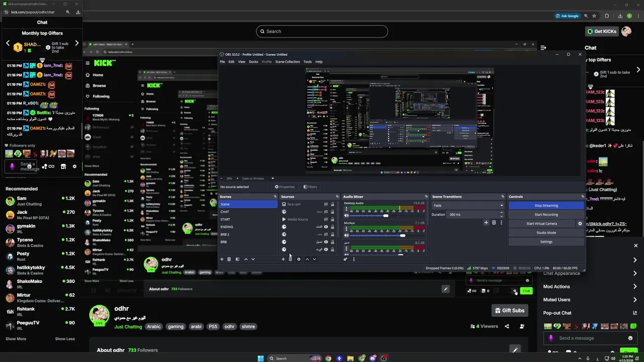Toggle visibility of source below face cam
This screenshot has height=362, width=644.
[326, 212]
